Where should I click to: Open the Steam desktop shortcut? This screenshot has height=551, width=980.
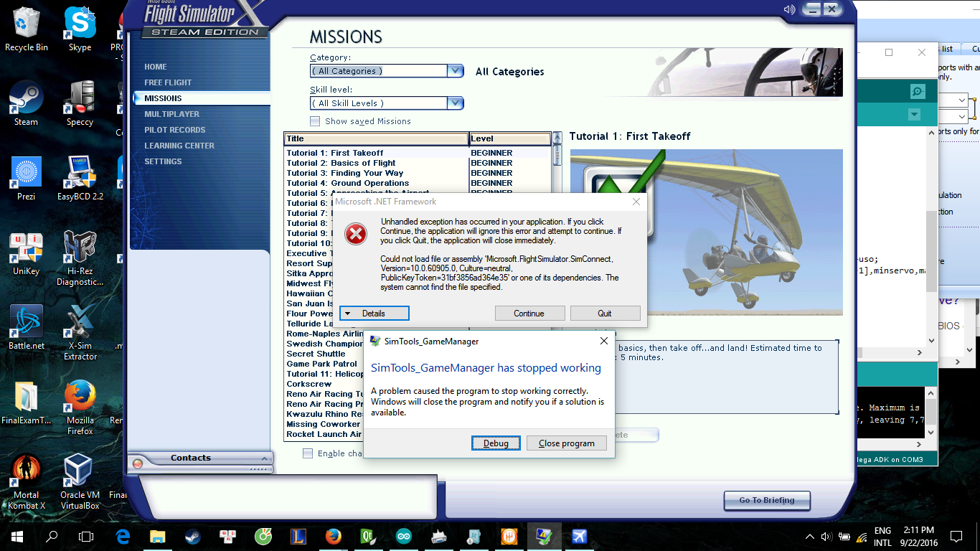[x=27, y=104]
